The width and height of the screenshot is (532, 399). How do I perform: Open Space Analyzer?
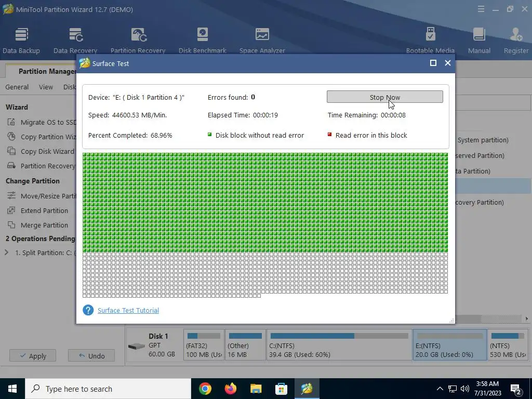click(x=262, y=41)
